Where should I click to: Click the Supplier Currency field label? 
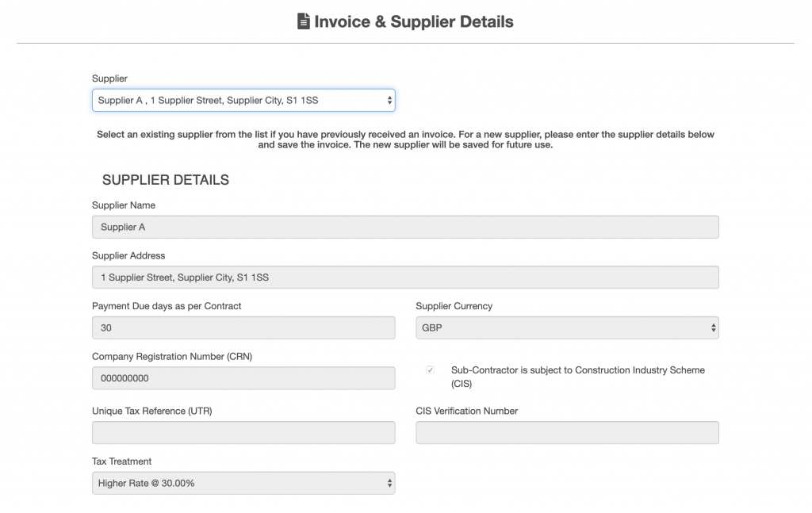coord(454,306)
